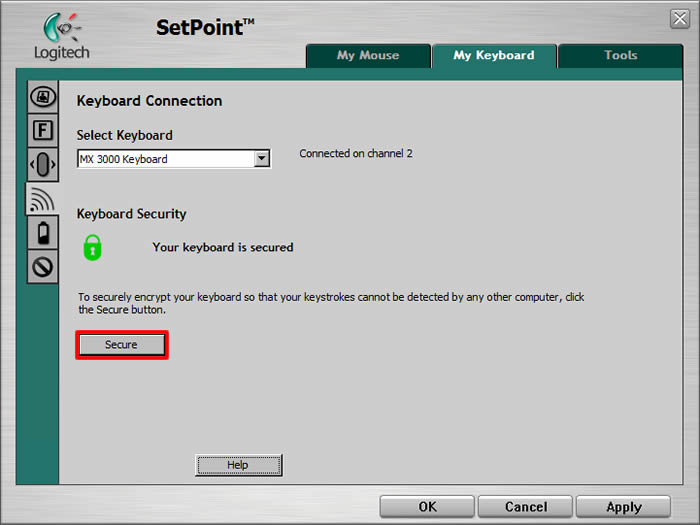Open the inactive keys (prohibited) sidebar icon

[x=43, y=267]
